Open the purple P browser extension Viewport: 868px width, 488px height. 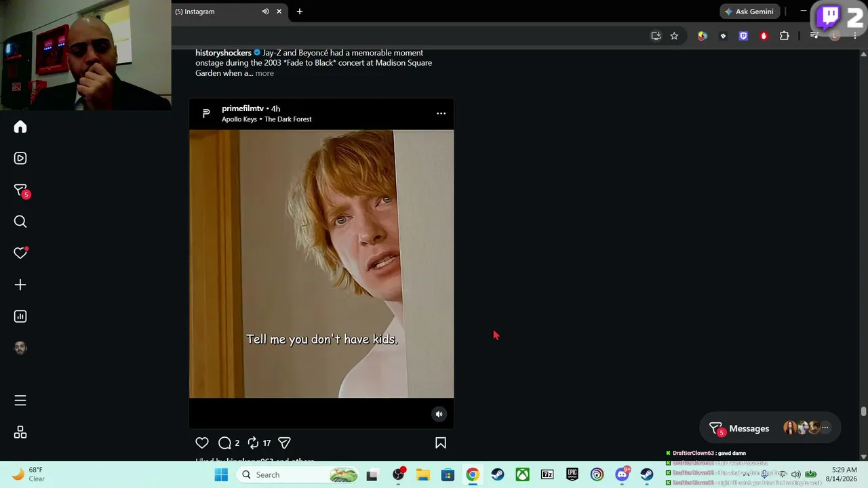pyautogui.click(x=743, y=36)
